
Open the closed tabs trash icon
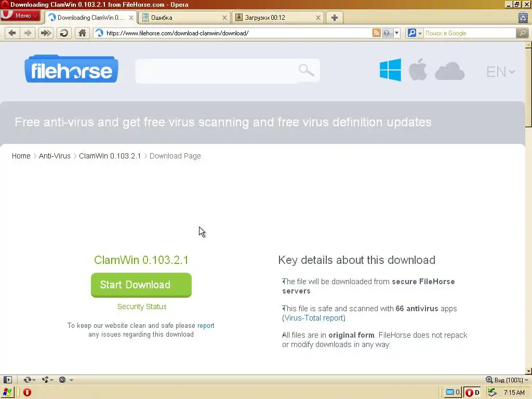pyautogui.click(x=523, y=17)
